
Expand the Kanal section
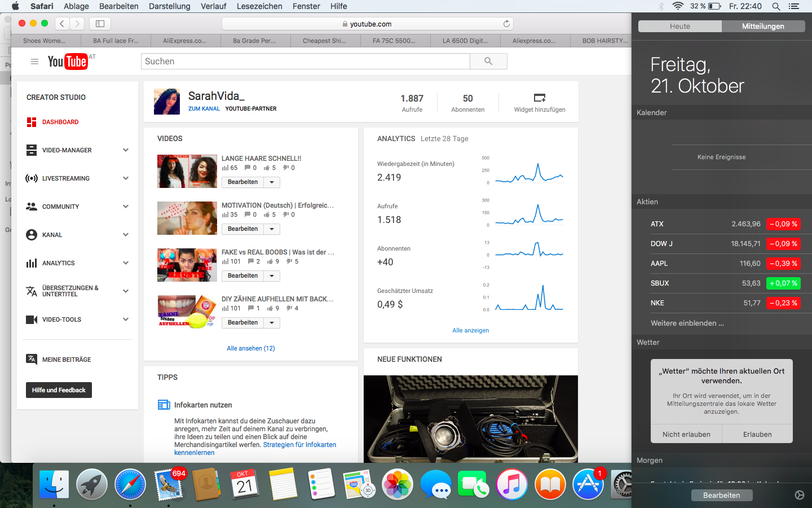(x=126, y=235)
